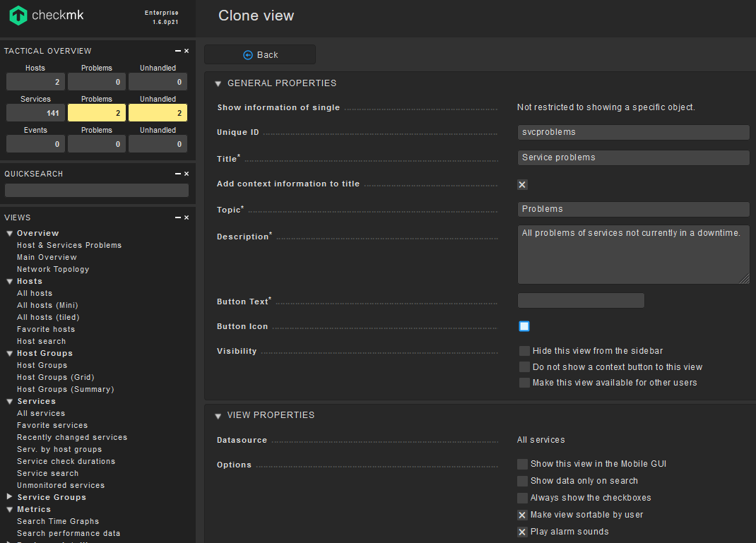The image size is (756, 543).
Task: Disable Play alarm sounds option
Action: click(522, 532)
